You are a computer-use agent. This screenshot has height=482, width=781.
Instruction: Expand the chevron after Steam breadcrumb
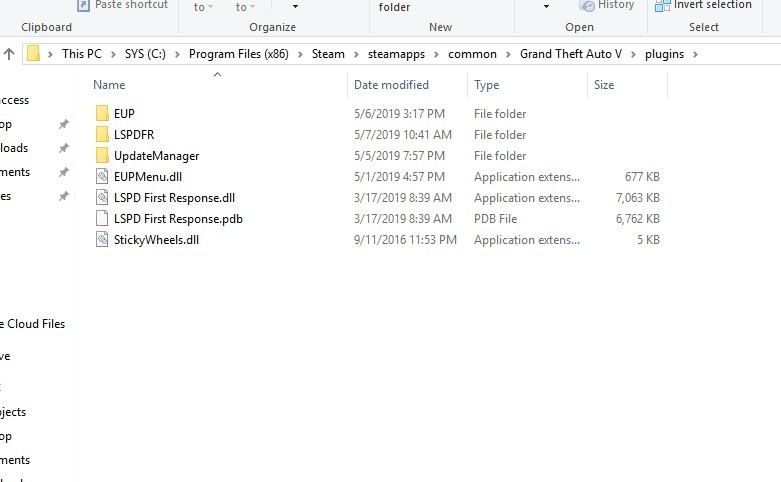tap(356, 54)
